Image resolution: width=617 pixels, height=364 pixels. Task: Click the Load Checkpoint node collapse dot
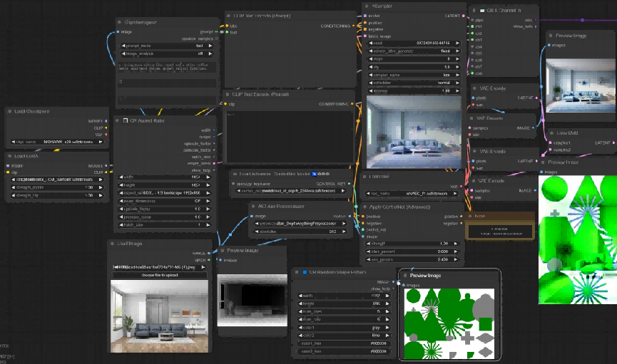tap(9, 112)
